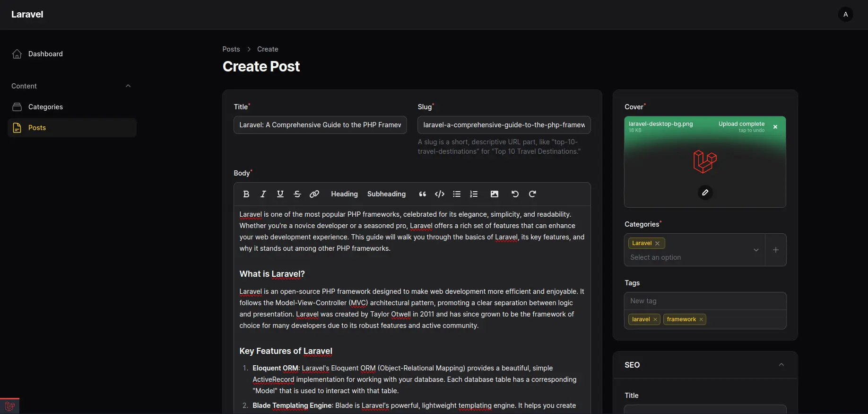Image resolution: width=868 pixels, height=414 pixels.
Task: Undo the last edit in body editor
Action: (515, 194)
